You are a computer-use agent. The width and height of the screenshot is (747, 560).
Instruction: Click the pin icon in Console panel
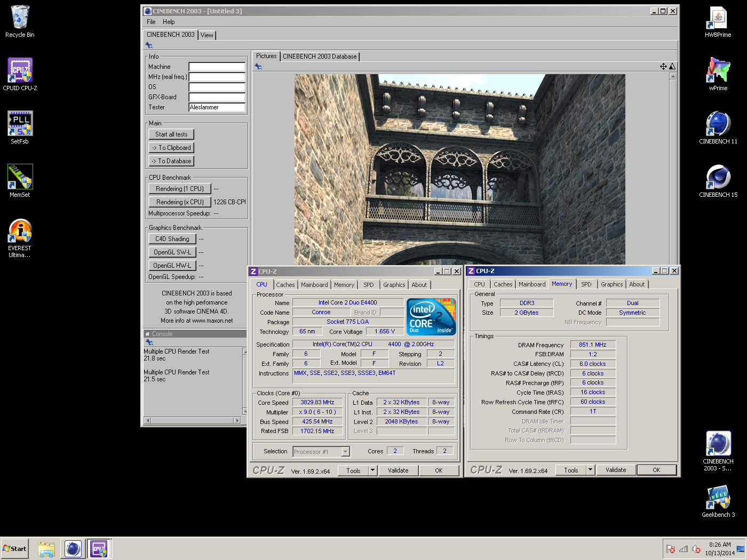pyautogui.click(x=149, y=342)
